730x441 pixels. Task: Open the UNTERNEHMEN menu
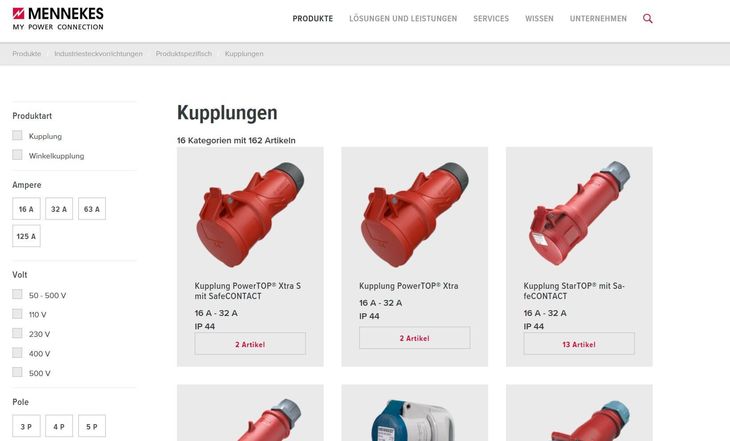click(598, 19)
